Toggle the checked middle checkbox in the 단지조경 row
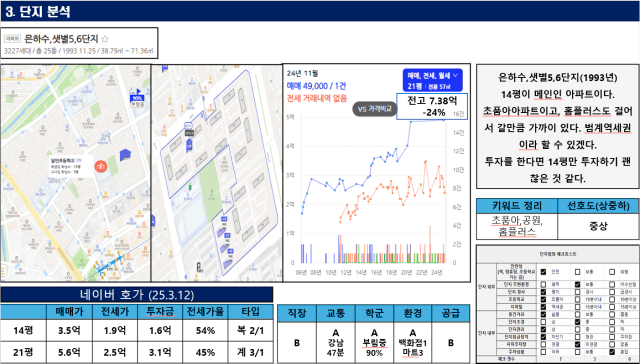 click(577, 322)
